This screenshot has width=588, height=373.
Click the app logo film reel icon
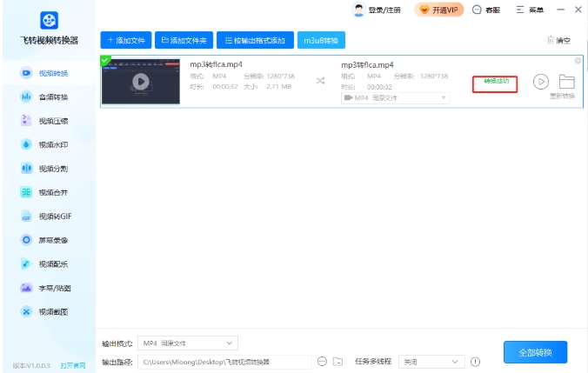point(49,20)
